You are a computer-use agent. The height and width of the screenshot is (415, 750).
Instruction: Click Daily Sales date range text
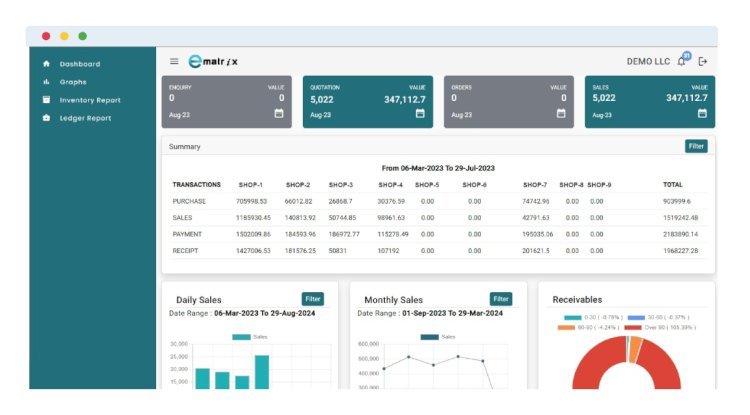(242, 313)
